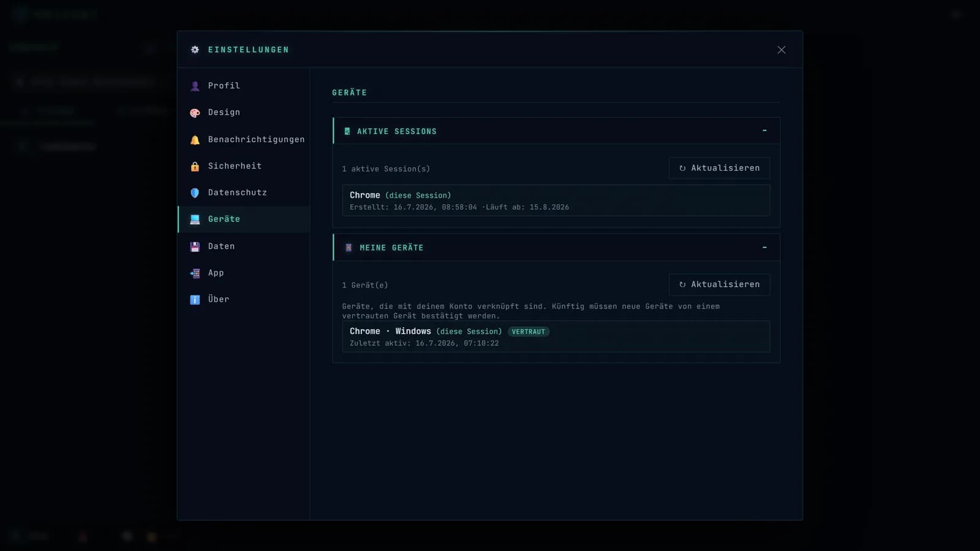980x551 pixels.
Task: Open the Profil settings tab
Action: click(x=244, y=86)
